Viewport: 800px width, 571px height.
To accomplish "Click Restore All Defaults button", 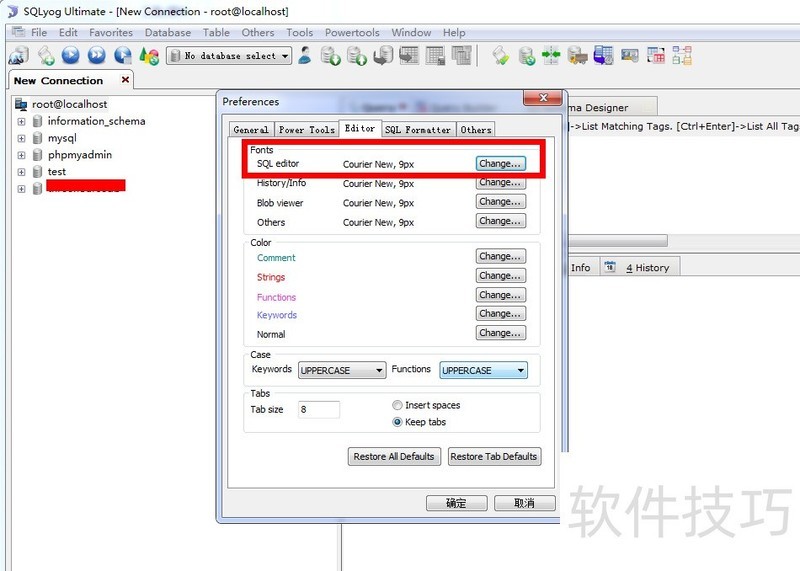I will coord(393,457).
